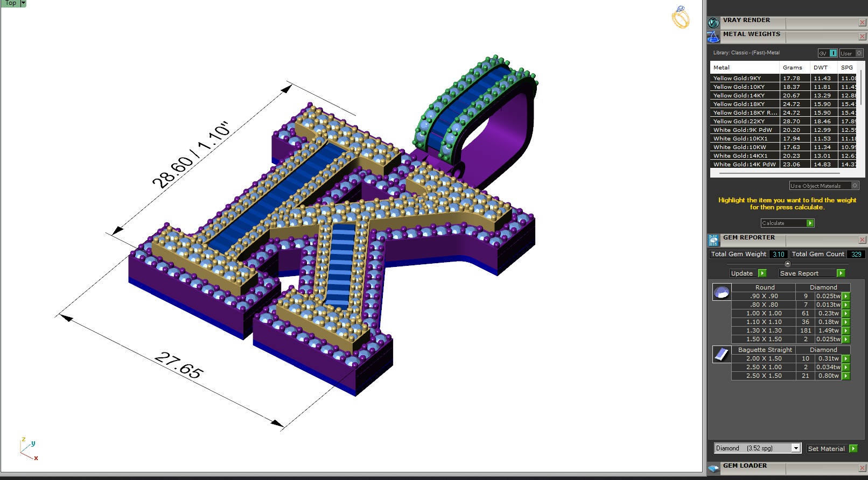The height and width of the screenshot is (480, 868).
Task: Click the GEM REPORTER panel title
Action: [x=749, y=237]
